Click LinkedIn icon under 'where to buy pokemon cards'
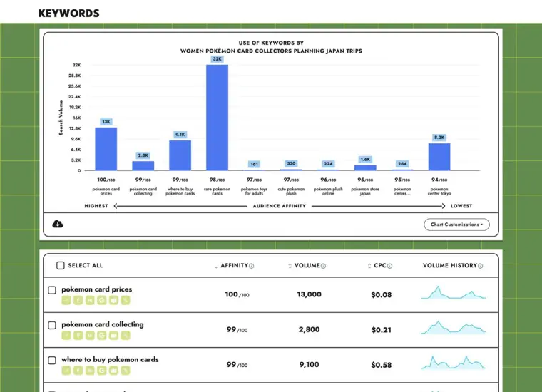The width and height of the screenshot is (542, 392). click(x=90, y=371)
